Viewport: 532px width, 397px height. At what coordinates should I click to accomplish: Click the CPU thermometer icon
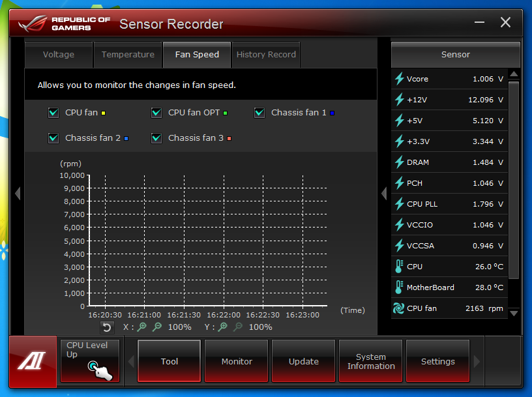click(399, 267)
